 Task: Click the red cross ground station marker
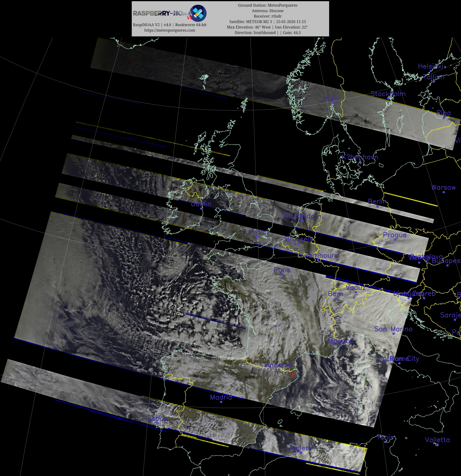pos(293,375)
